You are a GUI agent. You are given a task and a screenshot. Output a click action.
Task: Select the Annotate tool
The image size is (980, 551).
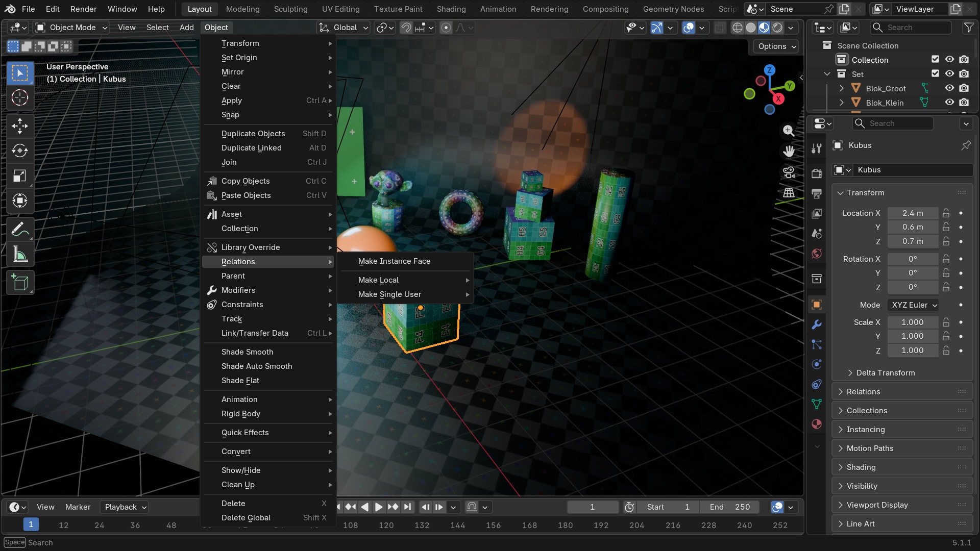coord(20,229)
